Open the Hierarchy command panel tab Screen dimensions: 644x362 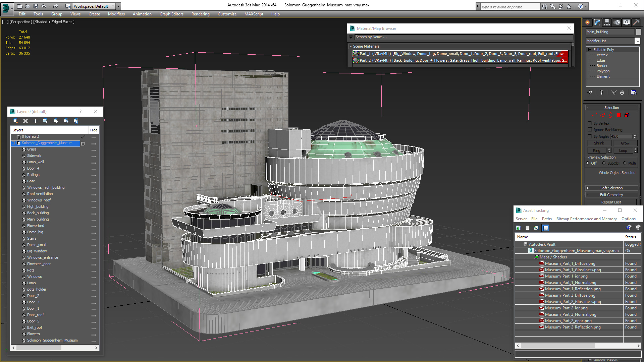click(x=607, y=22)
